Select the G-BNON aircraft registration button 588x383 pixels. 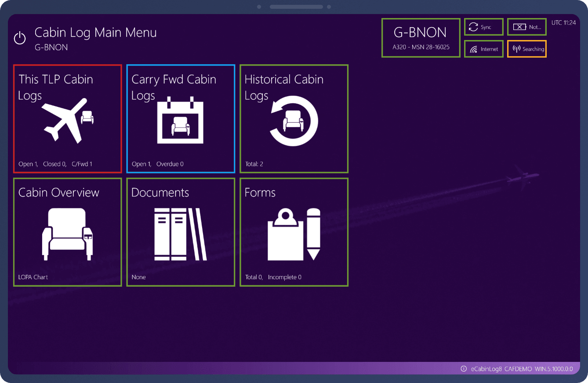(x=421, y=38)
